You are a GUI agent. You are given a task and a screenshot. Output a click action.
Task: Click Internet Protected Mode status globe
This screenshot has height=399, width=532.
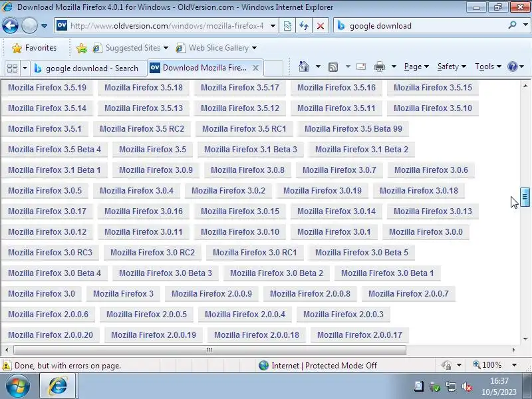tap(263, 365)
